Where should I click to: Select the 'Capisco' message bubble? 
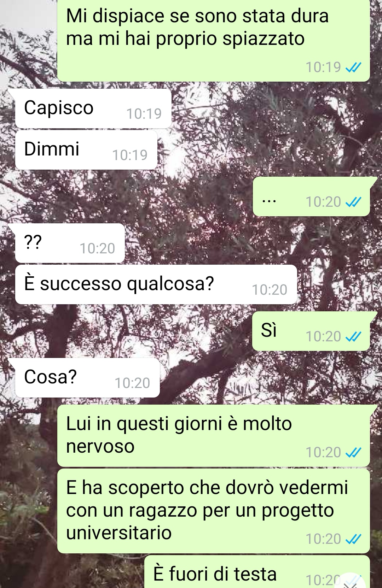93,108
